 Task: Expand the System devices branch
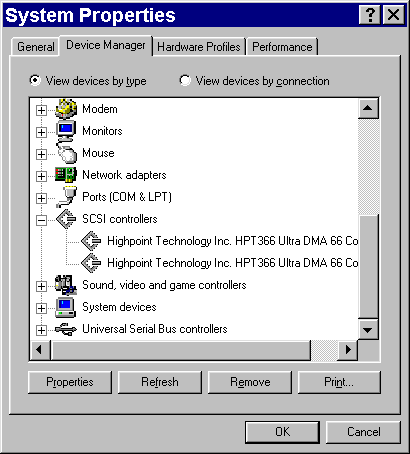click(41, 308)
